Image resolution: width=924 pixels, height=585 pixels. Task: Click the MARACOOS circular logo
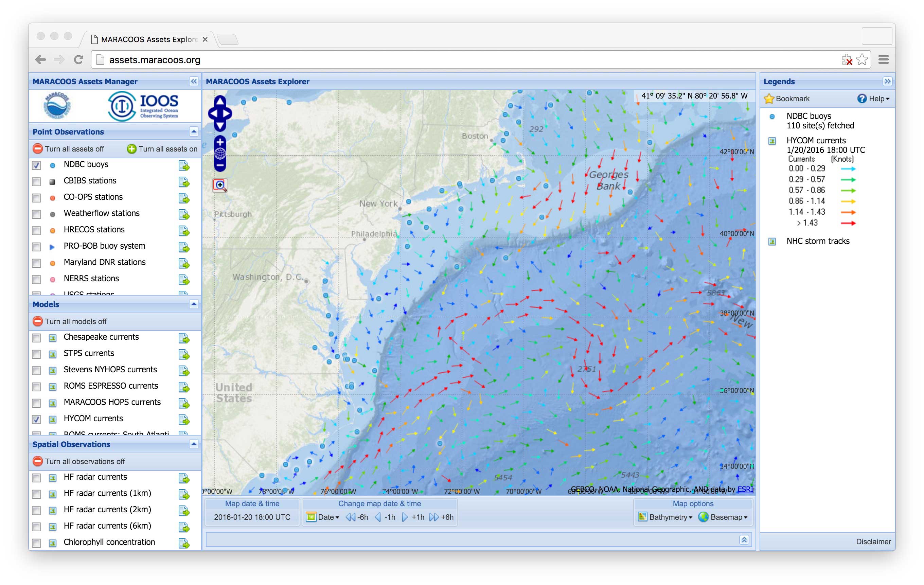pyautogui.click(x=57, y=106)
